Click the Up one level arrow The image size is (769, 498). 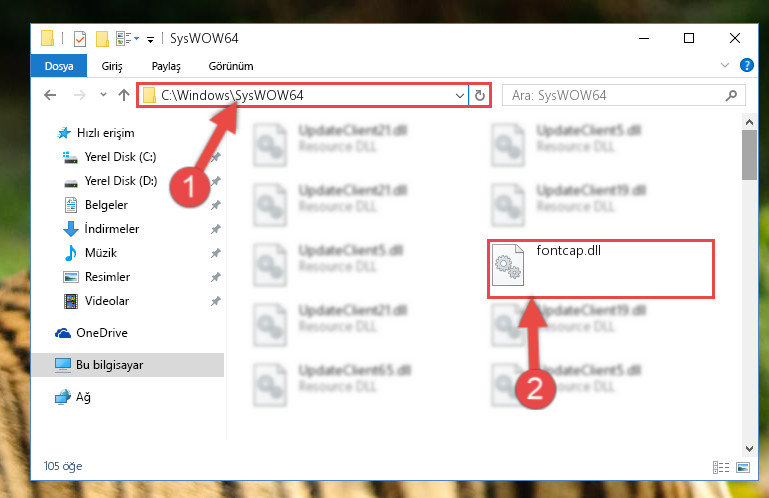click(124, 95)
